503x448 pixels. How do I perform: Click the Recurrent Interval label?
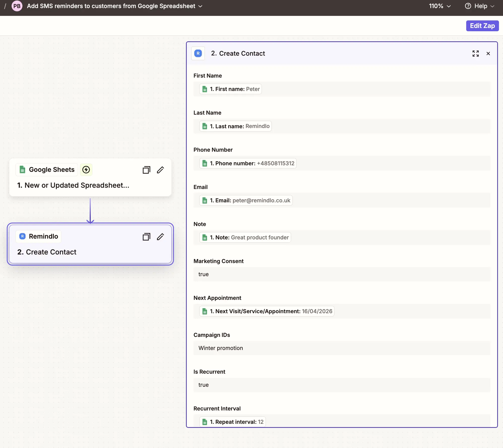(x=217, y=408)
